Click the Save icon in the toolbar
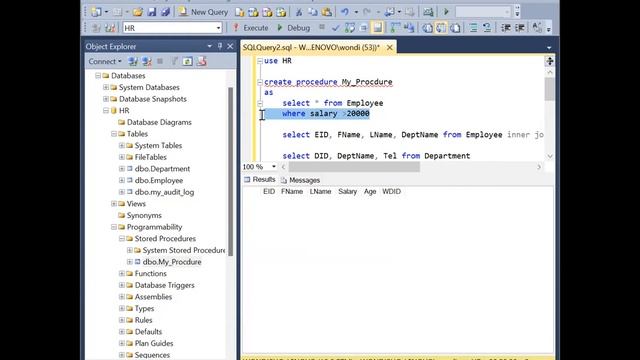 [x=152, y=12]
